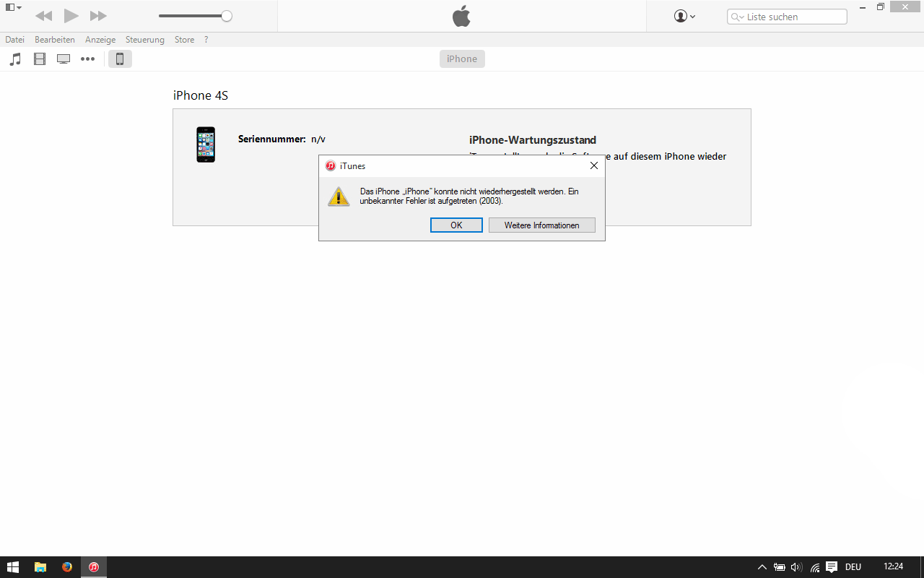Show more media types via ellipsis
Screen dimensions: 924x578
[x=87, y=59]
